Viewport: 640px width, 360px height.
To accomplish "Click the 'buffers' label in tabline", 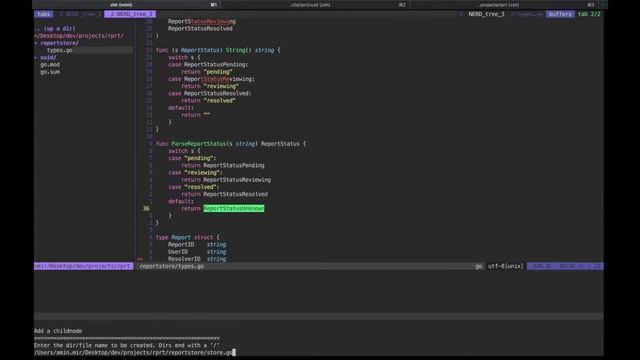I will [x=560, y=14].
